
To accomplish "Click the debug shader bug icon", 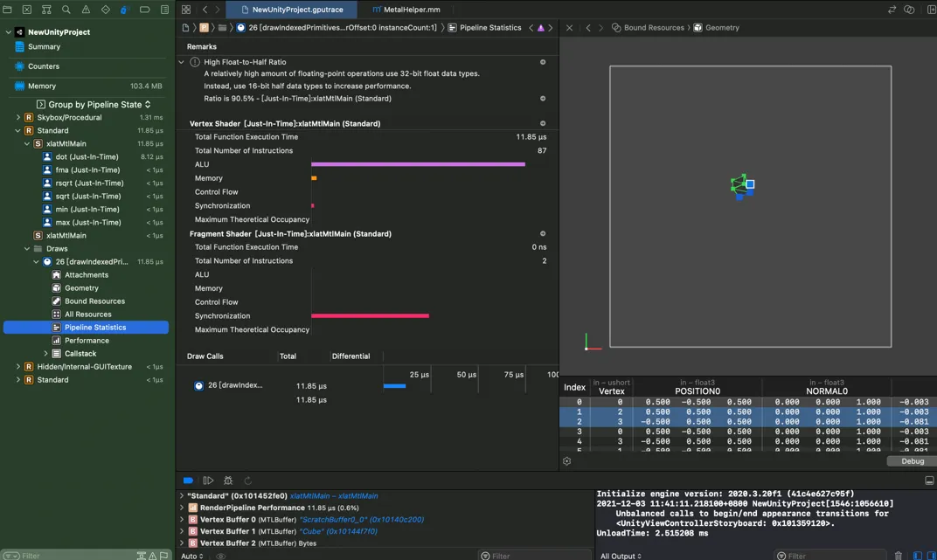I will click(227, 480).
